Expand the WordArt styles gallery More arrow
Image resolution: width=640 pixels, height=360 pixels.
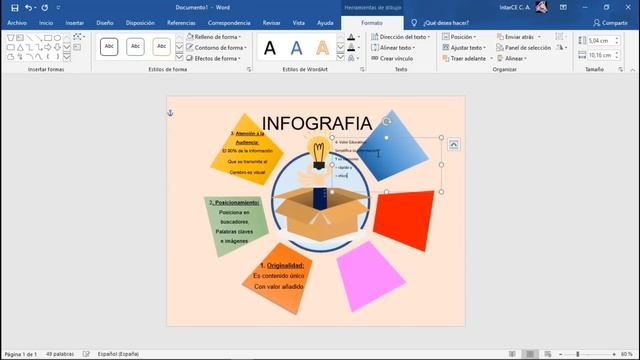[x=340, y=57]
